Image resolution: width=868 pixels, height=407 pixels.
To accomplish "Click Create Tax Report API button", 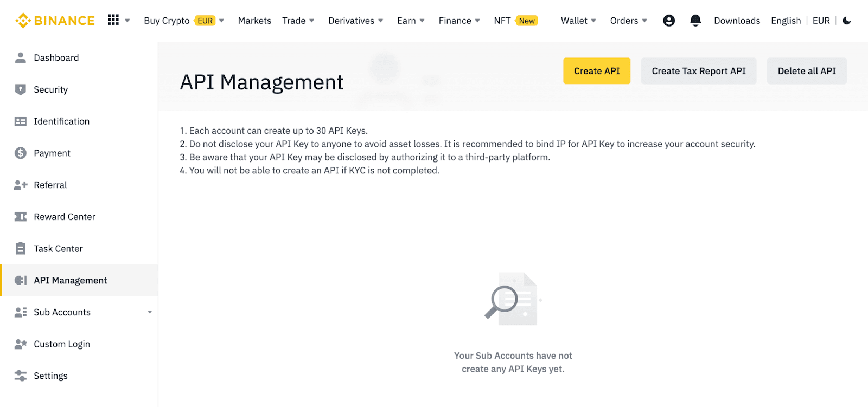I will pos(699,71).
